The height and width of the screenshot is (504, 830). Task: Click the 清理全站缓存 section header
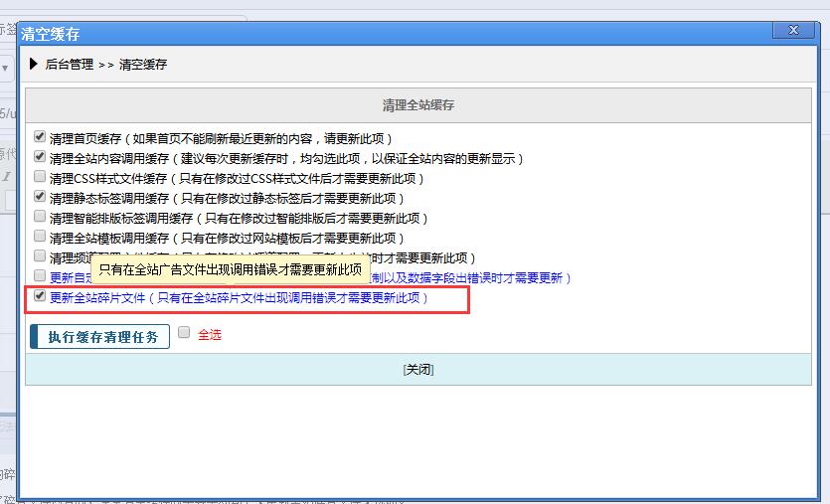coord(418,105)
